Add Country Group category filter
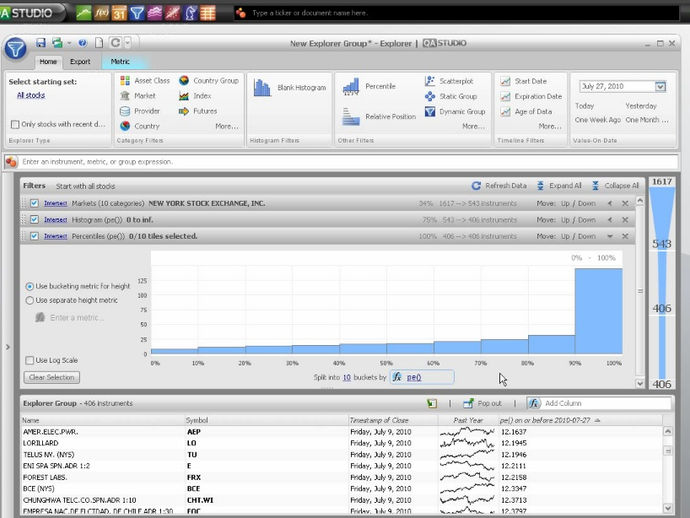The image size is (690, 518). click(209, 81)
